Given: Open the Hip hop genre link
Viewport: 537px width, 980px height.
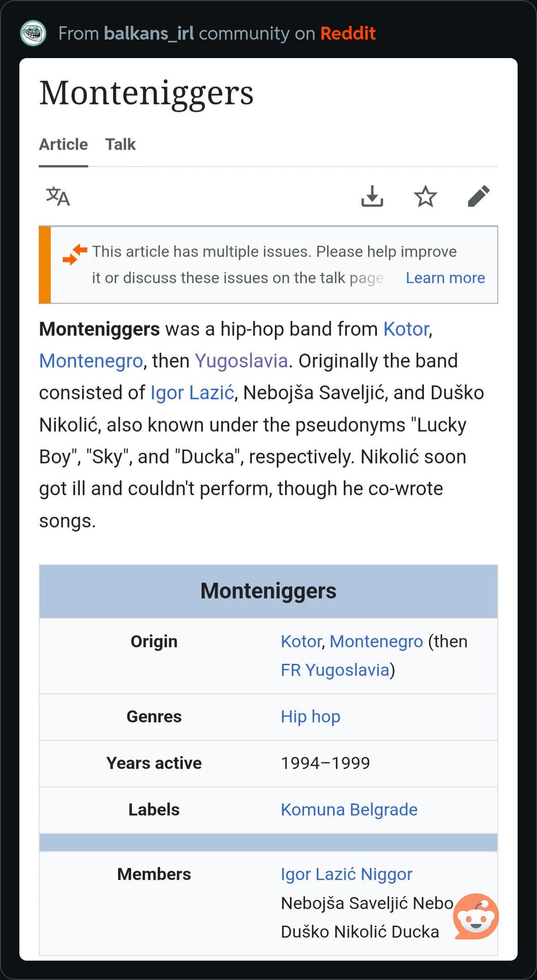Looking at the screenshot, I should [x=310, y=717].
